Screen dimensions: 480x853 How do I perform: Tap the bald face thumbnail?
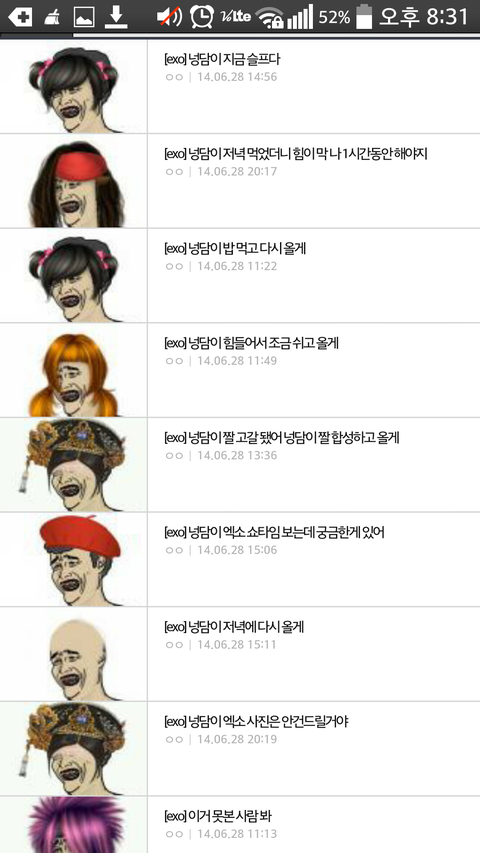[x=73, y=654]
